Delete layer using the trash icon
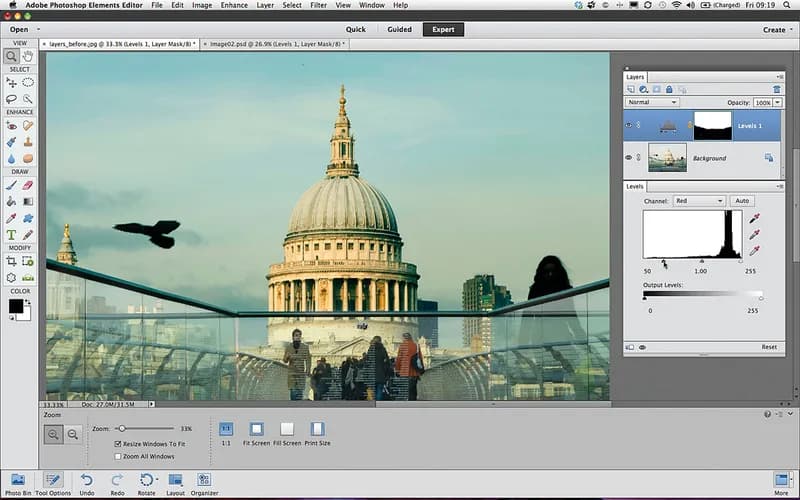This screenshot has height=500, width=800. click(776, 89)
